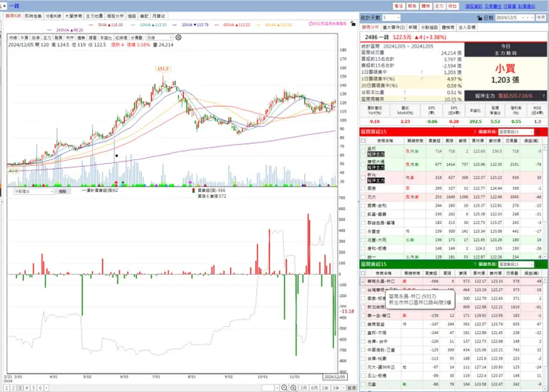Toggle 外資 indicator button

point(24,37)
